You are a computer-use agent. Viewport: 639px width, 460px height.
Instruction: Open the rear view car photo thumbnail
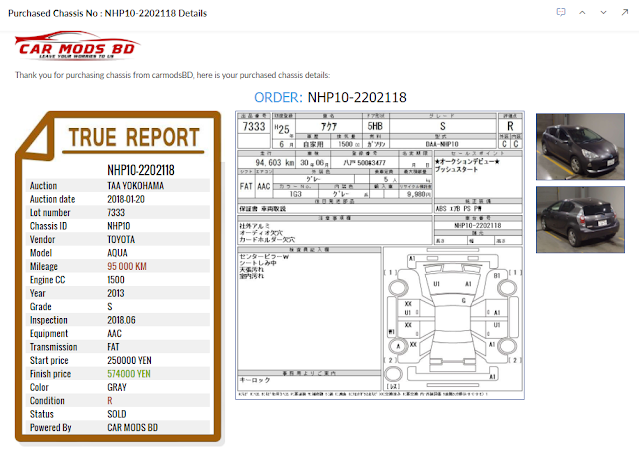click(580, 220)
